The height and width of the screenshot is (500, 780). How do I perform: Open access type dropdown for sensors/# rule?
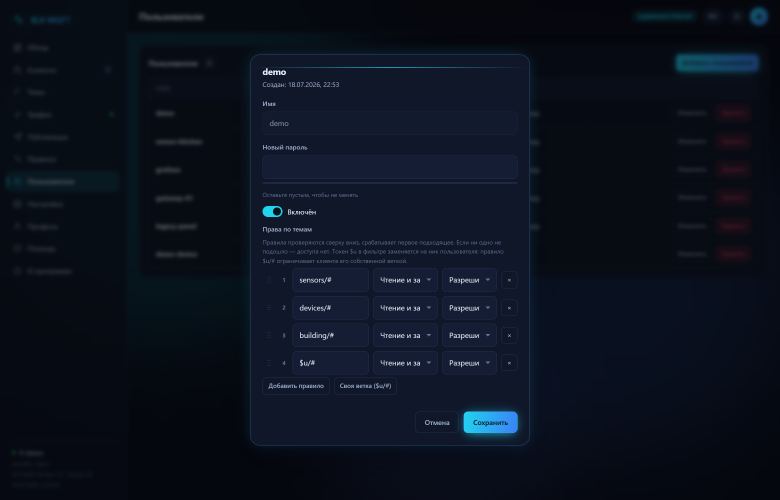(x=405, y=280)
